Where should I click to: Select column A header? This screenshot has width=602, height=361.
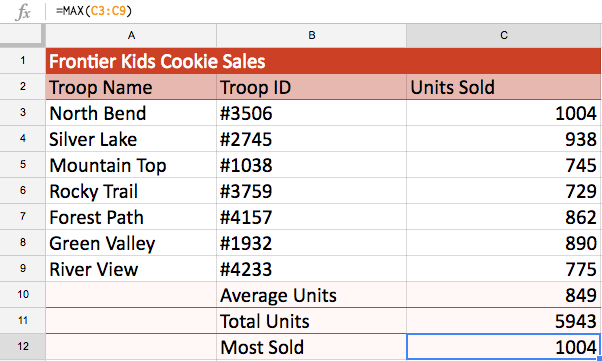(x=131, y=36)
